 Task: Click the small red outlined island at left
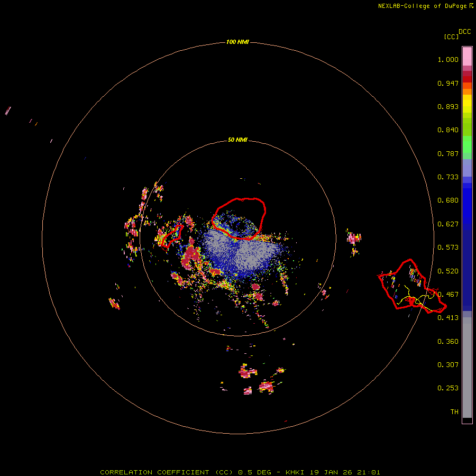pos(172,236)
